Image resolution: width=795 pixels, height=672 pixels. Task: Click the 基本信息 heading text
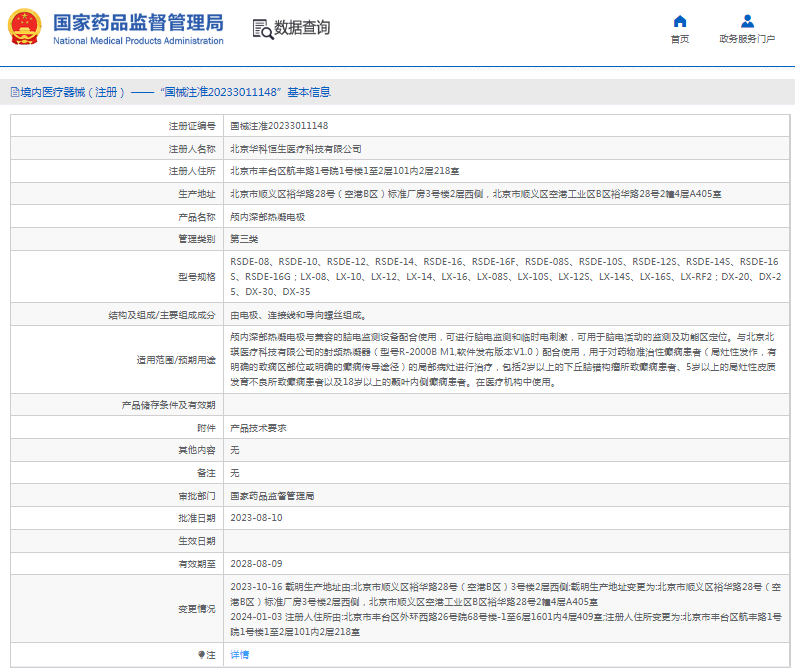(309, 92)
